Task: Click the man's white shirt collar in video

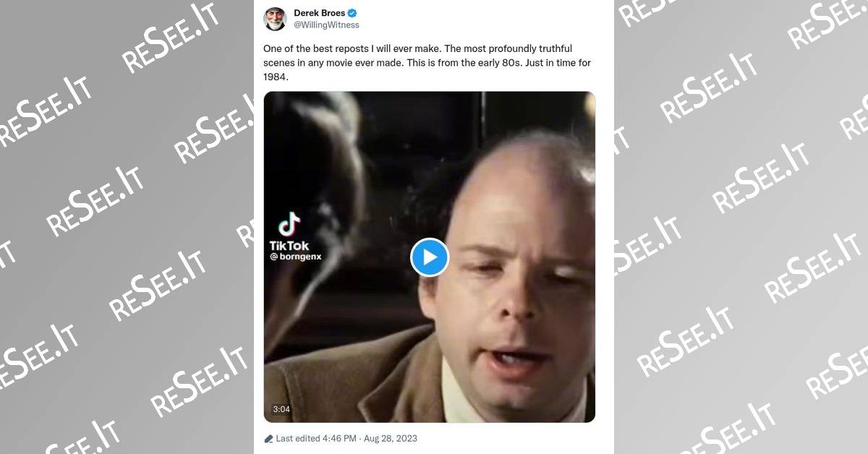Action: tap(463, 390)
